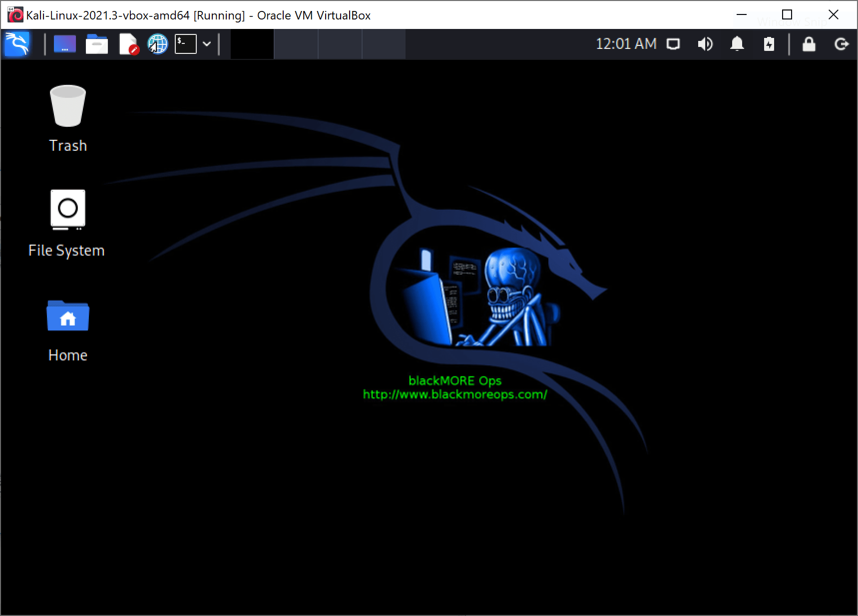The image size is (858, 616).
Task: Expand the terminal launcher dropdown arrow
Action: tap(206, 44)
